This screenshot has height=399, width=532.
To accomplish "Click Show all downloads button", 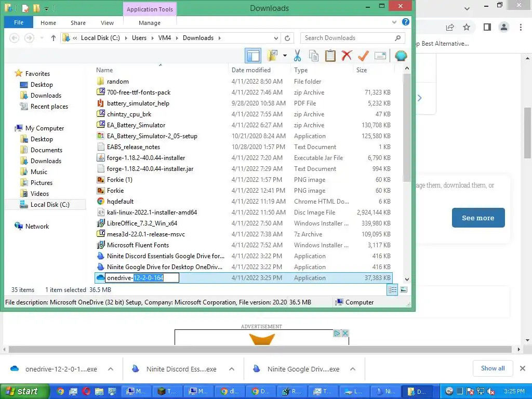I will pos(493,368).
